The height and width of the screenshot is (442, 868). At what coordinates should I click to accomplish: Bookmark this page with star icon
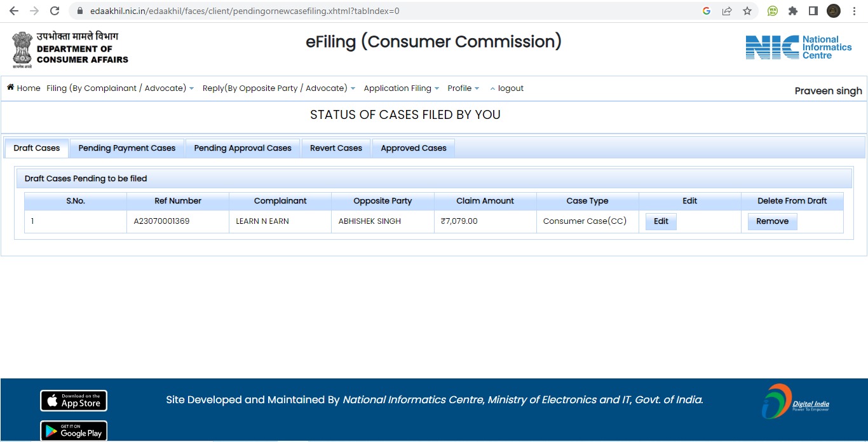point(747,11)
